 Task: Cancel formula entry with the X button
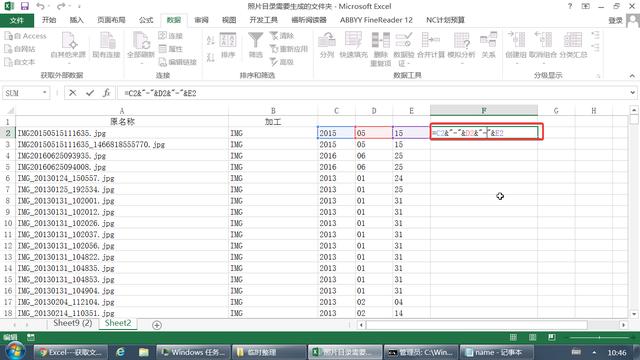73,93
